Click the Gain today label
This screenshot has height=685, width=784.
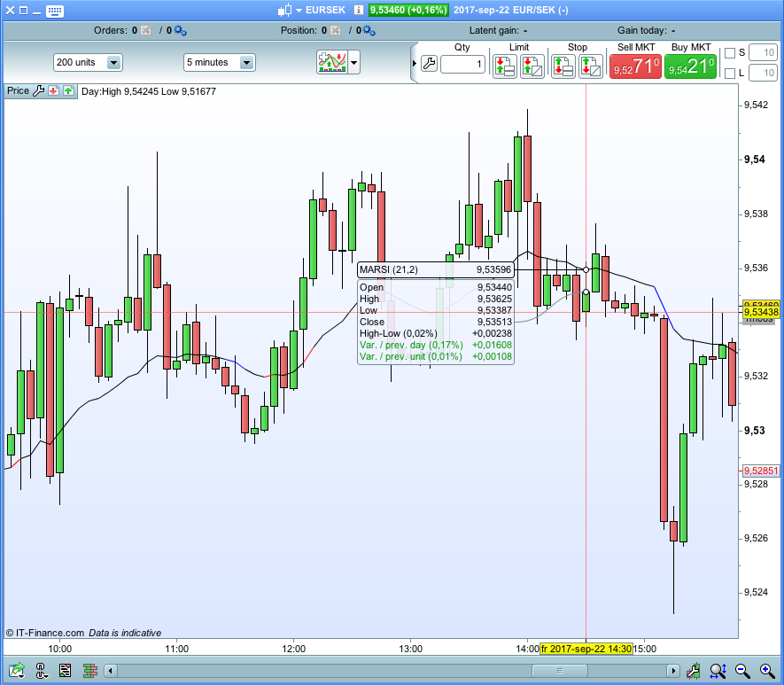point(642,30)
